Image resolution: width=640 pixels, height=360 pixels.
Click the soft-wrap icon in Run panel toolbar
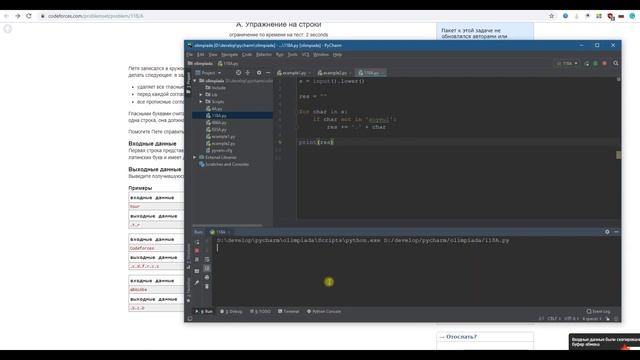click(x=207, y=260)
